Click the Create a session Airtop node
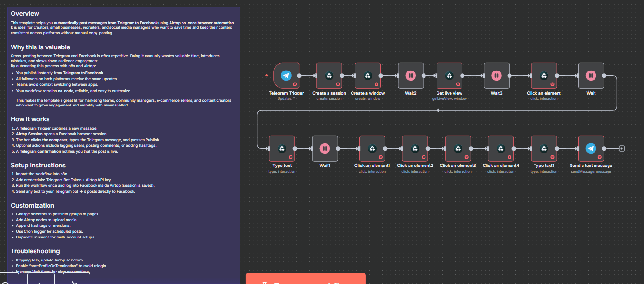644x284 pixels. pos(329,75)
